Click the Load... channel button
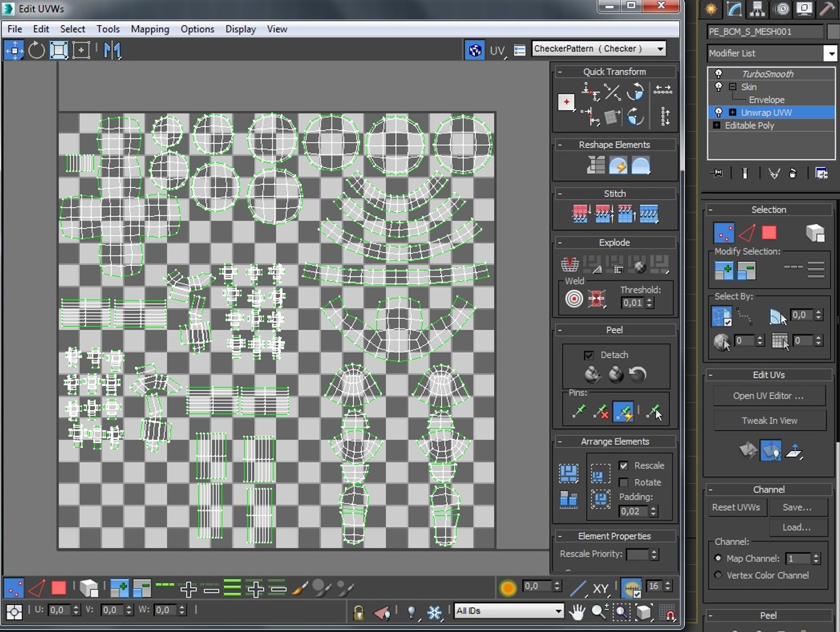Viewport: 840px width, 632px height. [797, 527]
